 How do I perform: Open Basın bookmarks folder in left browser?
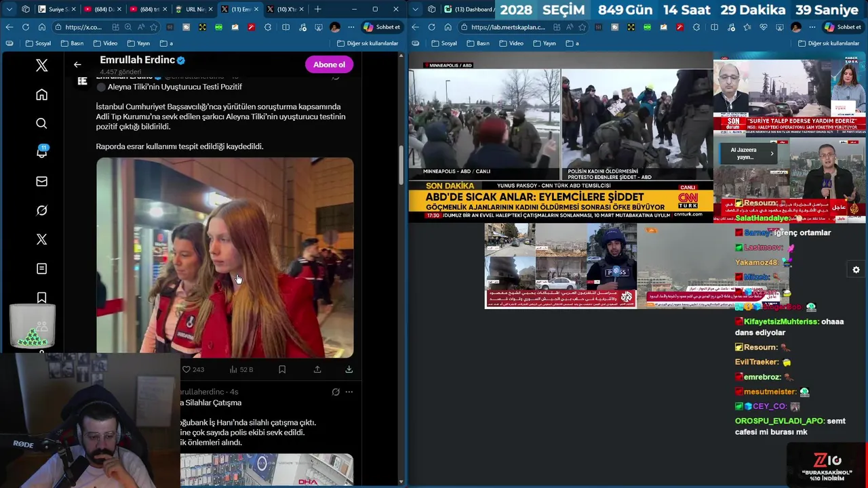[72, 43]
